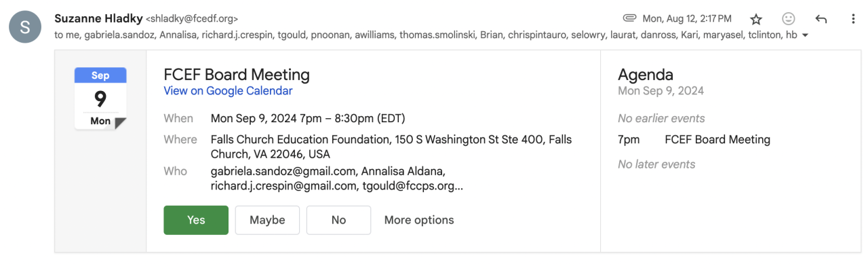868x273 pixels.
Task: Click the gabriela.sandoz@gmail.com attendee
Action: 283,171
